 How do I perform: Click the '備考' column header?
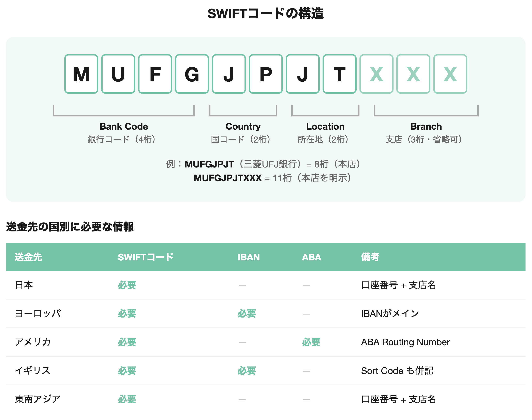click(x=370, y=257)
